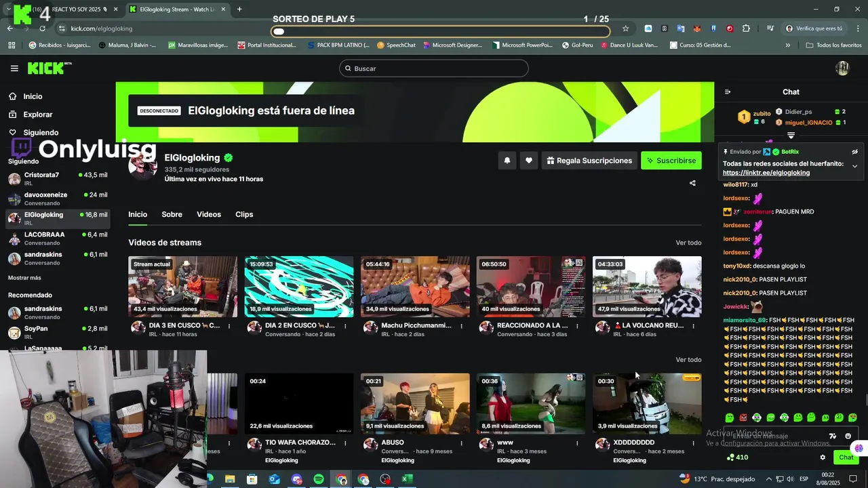Screen dimensions: 868x488
Task: Open more options for Machu Picchu video
Action: coord(461,326)
